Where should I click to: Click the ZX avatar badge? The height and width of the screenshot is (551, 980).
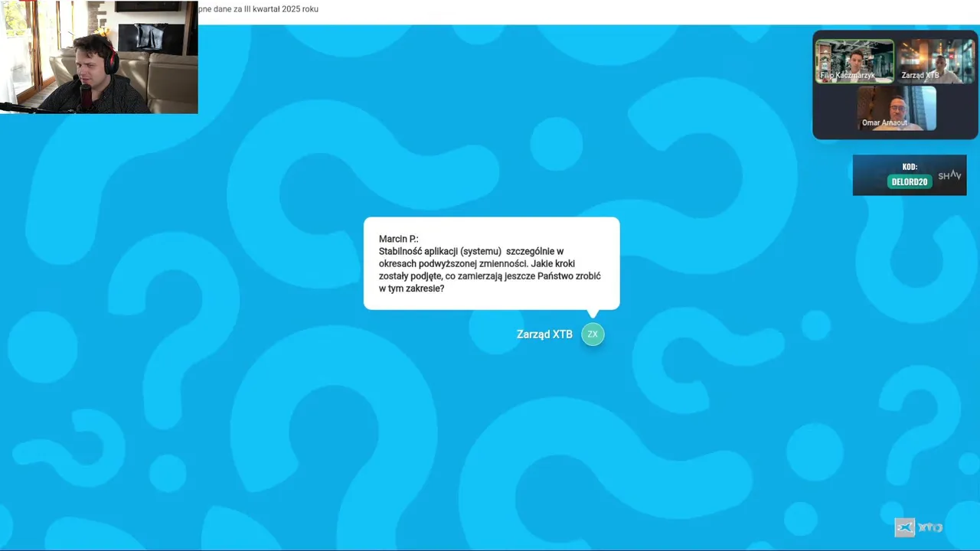593,334
